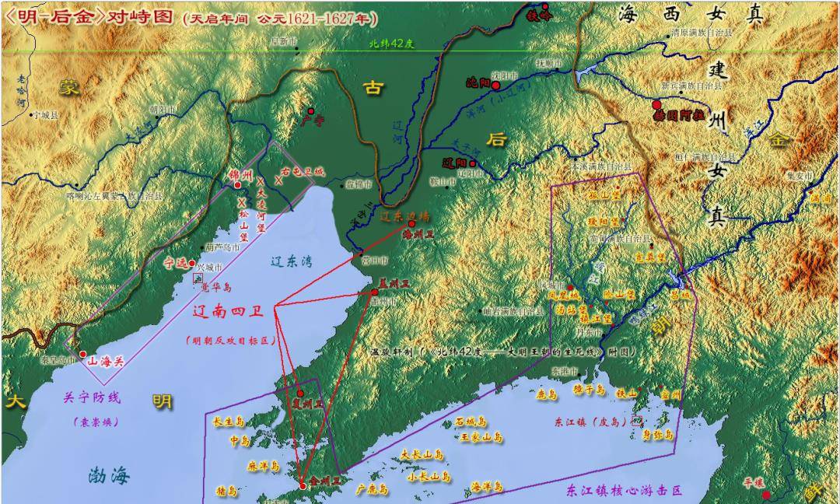Select the 宁城县 county label
840x504 pixels.
[46, 114]
